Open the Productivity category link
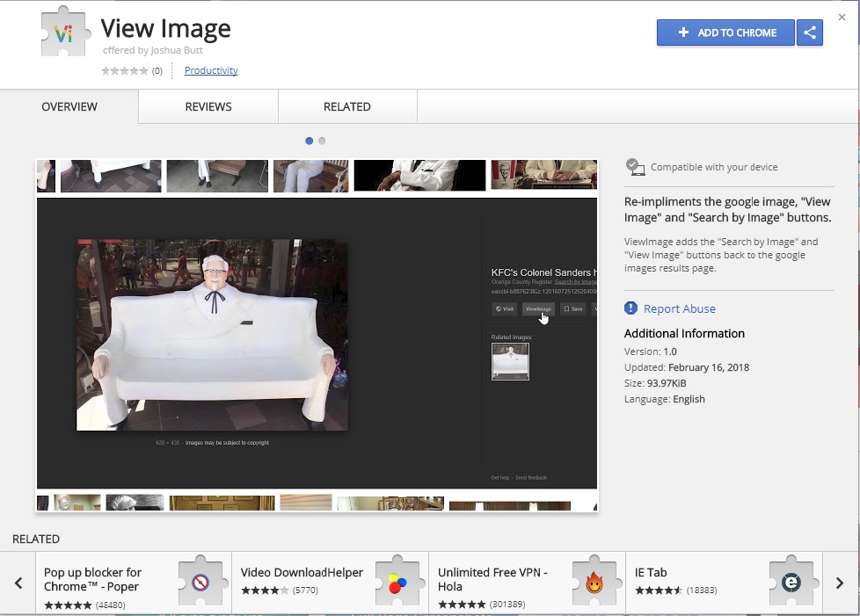The height and width of the screenshot is (616, 860). 210,70
